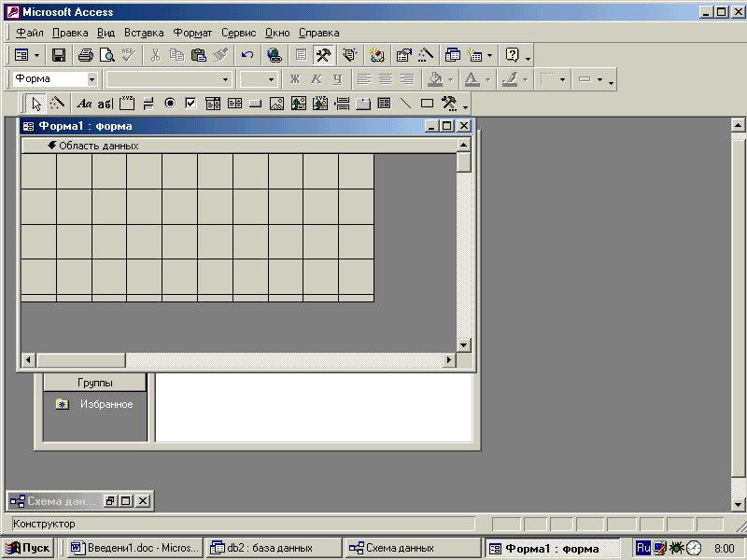Launch the Build wizard wand icon
Screen dimensions: 747x560
(426, 55)
